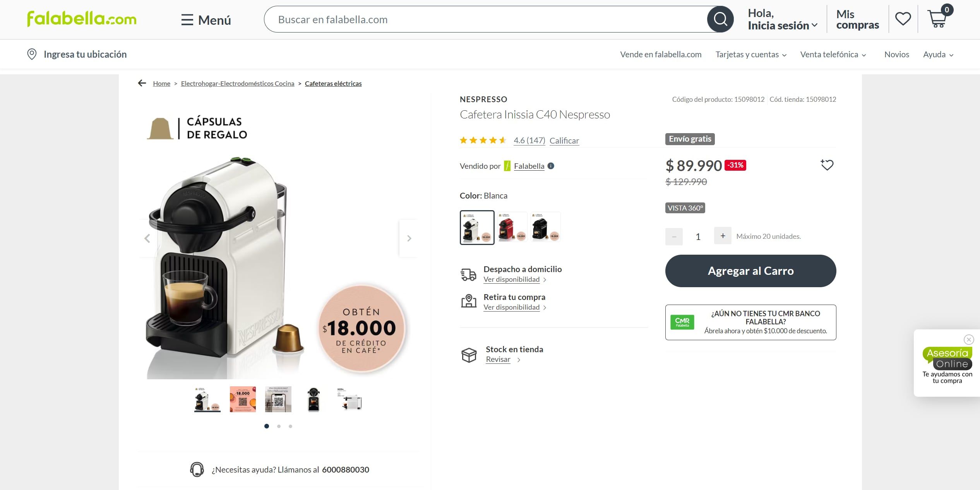
Task: Expand the Ayuda dropdown
Action: (938, 54)
